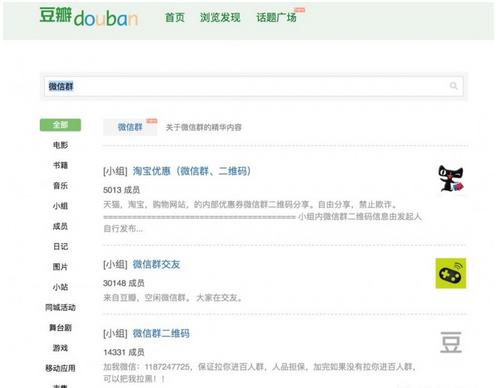Click the search magnifier icon

(x=453, y=86)
